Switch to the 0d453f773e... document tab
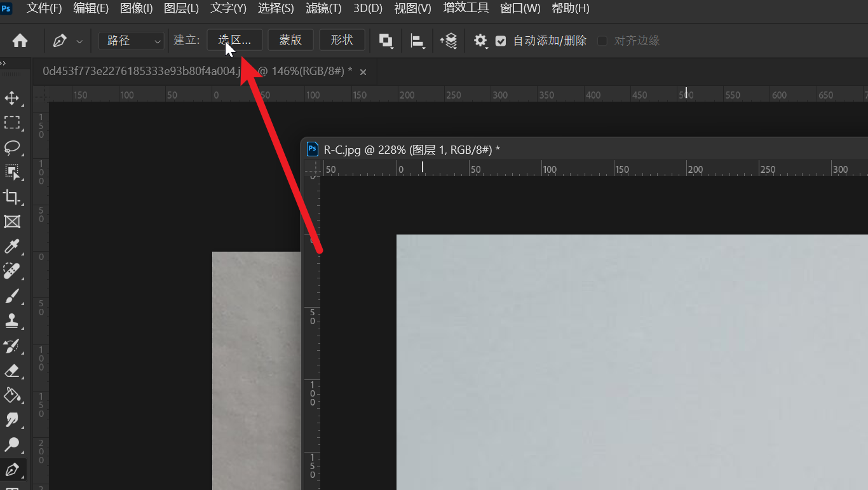 click(x=197, y=71)
